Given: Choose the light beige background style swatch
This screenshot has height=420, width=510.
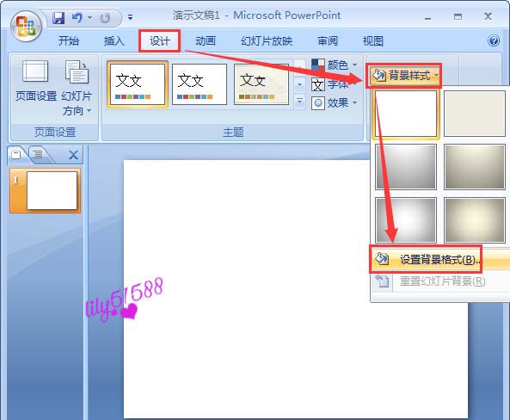Looking at the screenshot, I should [475, 114].
